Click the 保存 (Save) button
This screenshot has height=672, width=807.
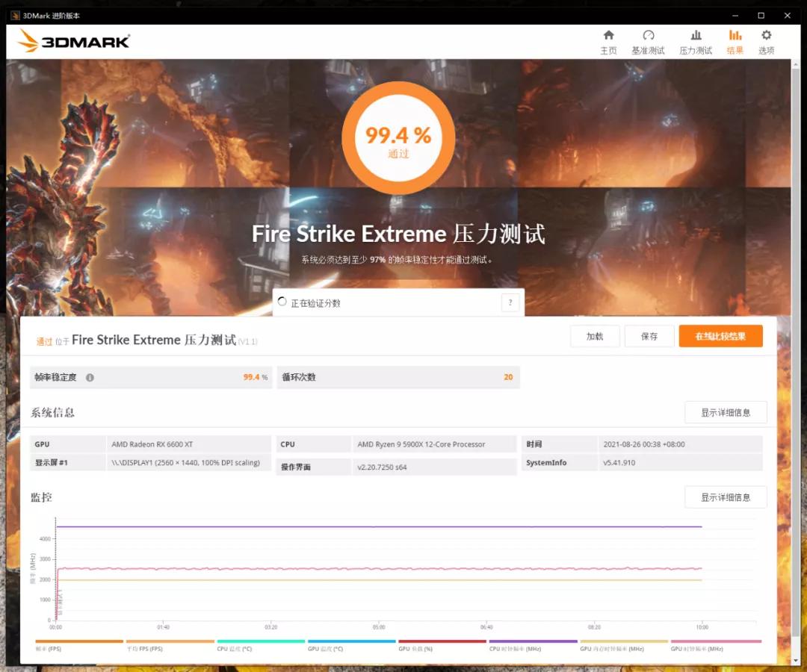coord(649,336)
